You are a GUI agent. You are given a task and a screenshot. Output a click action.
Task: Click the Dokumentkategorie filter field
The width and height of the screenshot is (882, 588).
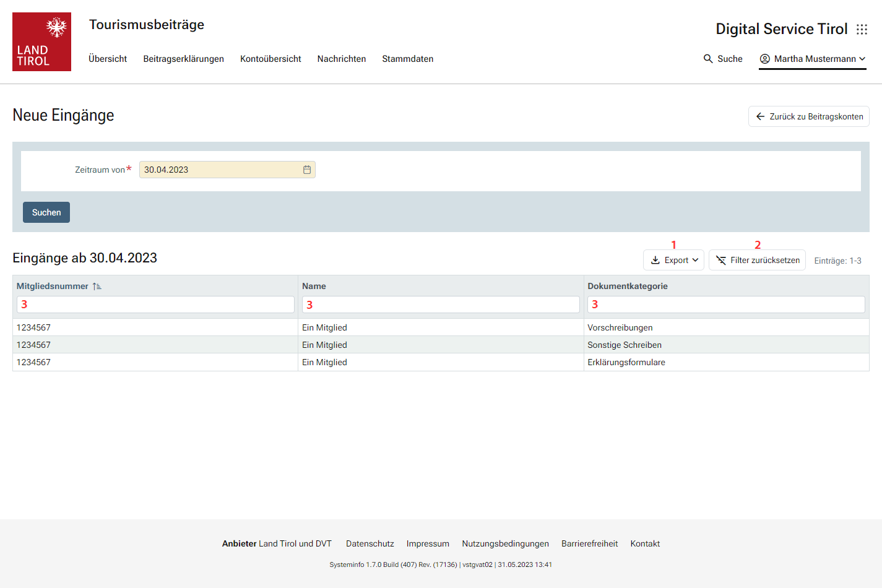click(725, 305)
